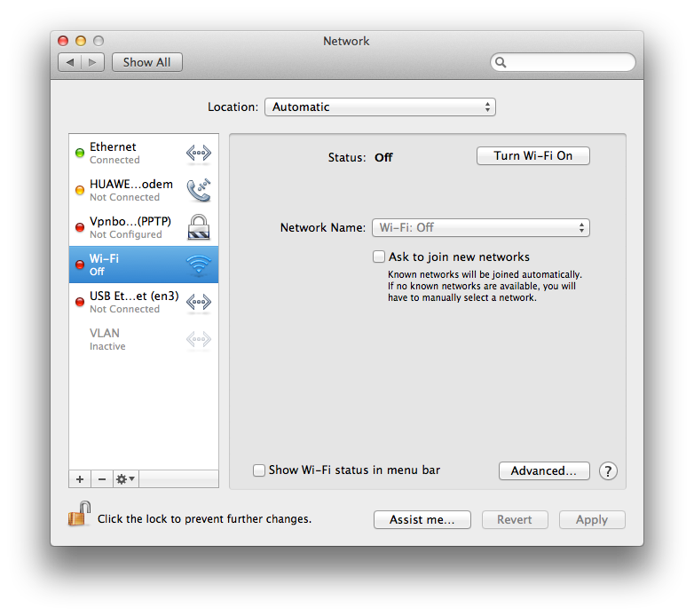Open Wi-Fi help with the question mark

coord(608,471)
